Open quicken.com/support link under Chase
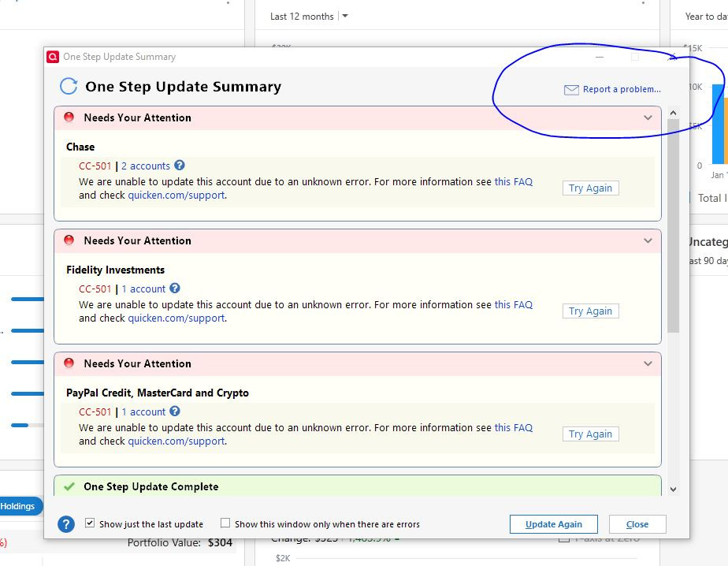Screen dimensions: 728x566 176,195
